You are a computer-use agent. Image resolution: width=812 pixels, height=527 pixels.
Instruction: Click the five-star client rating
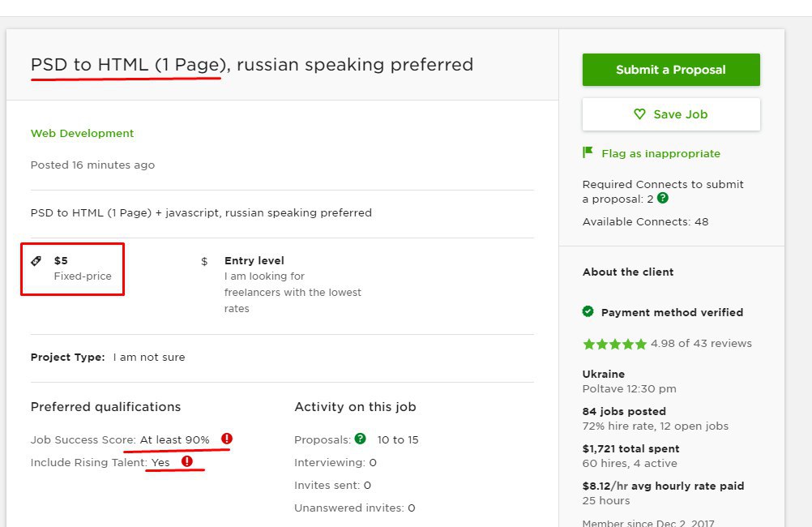(x=615, y=344)
